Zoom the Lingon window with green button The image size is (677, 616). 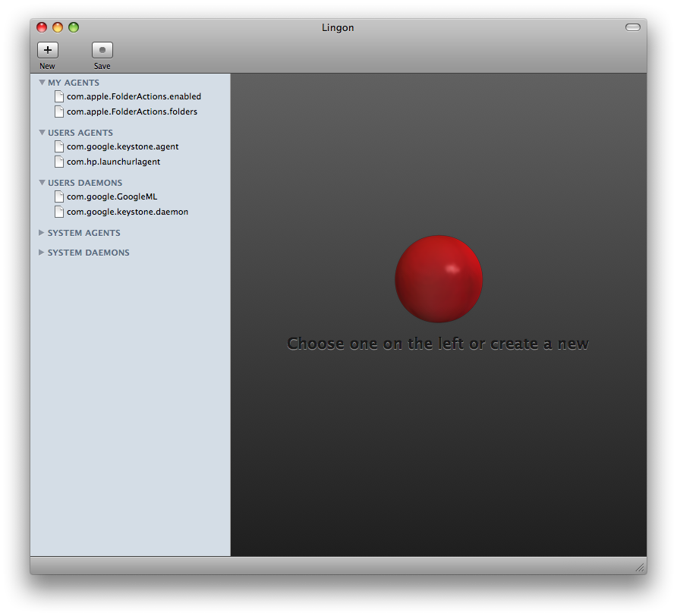click(x=74, y=27)
